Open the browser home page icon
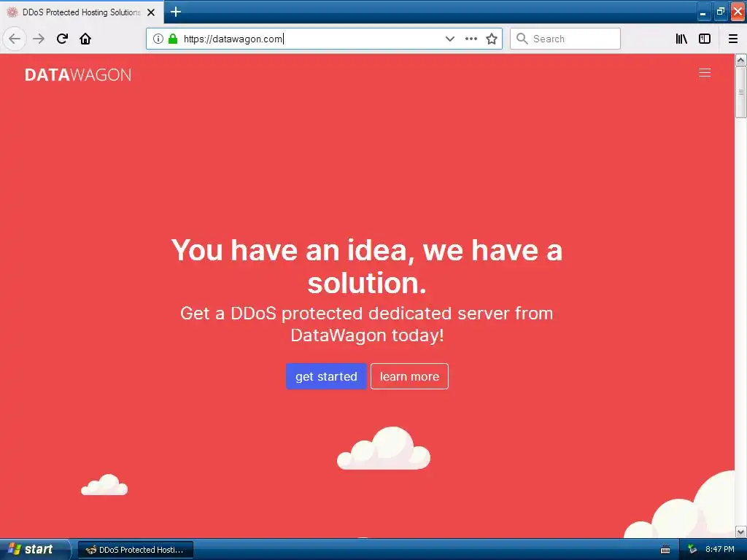Image resolution: width=747 pixels, height=560 pixels. [85, 39]
